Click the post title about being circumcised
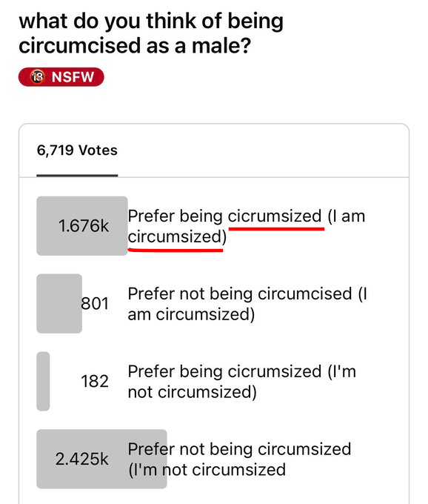 point(151,33)
